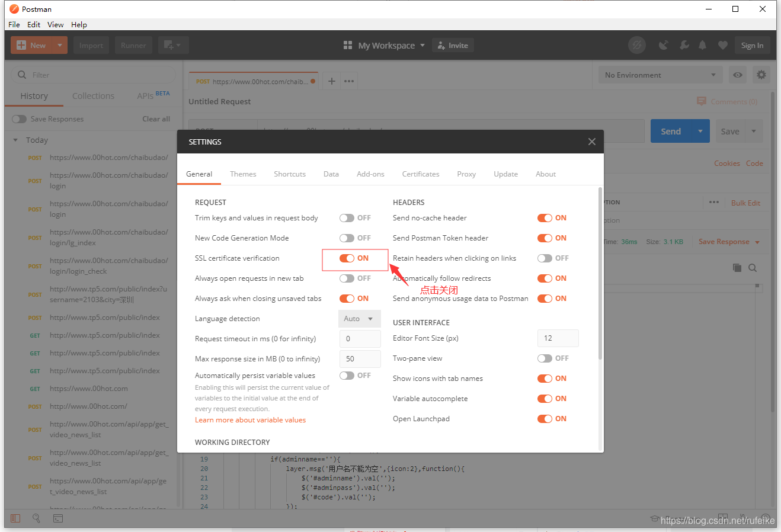The width and height of the screenshot is (781, 532).
Task: Expand the Send button dropdown arrow
Action: pyautogui.click(x=700, y=132)
